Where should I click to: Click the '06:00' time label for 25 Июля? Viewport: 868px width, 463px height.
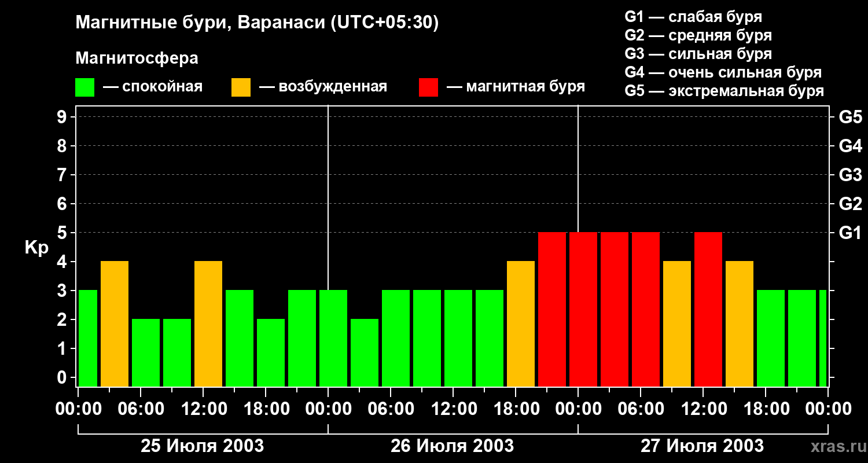tap(141, 409)
